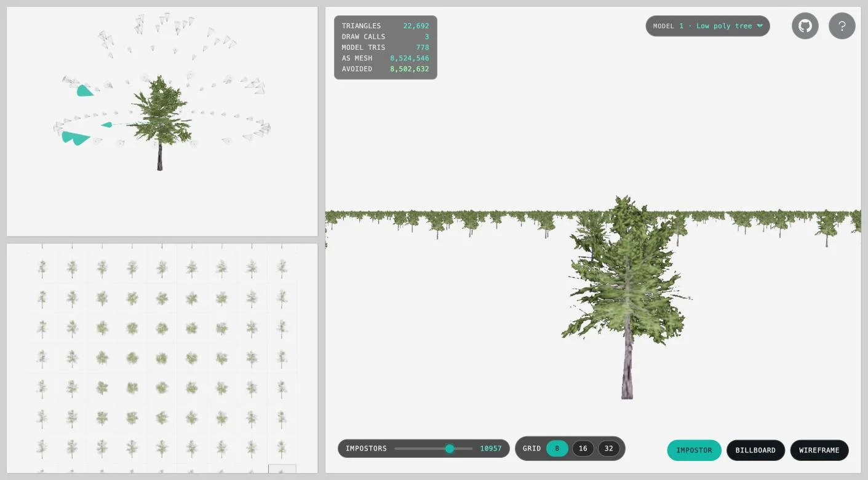
Task: Expand the Model Low poly tree dropdown
Action: 707,26
